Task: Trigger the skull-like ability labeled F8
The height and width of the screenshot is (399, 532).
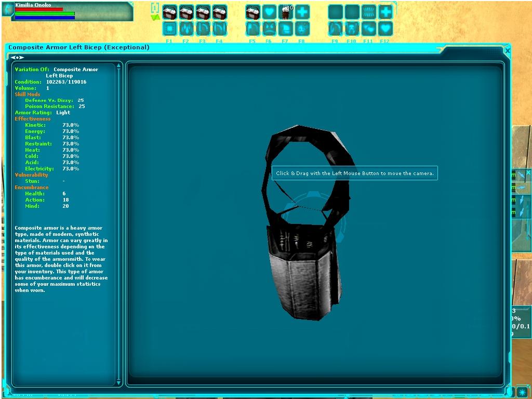Action: (302, 29)
